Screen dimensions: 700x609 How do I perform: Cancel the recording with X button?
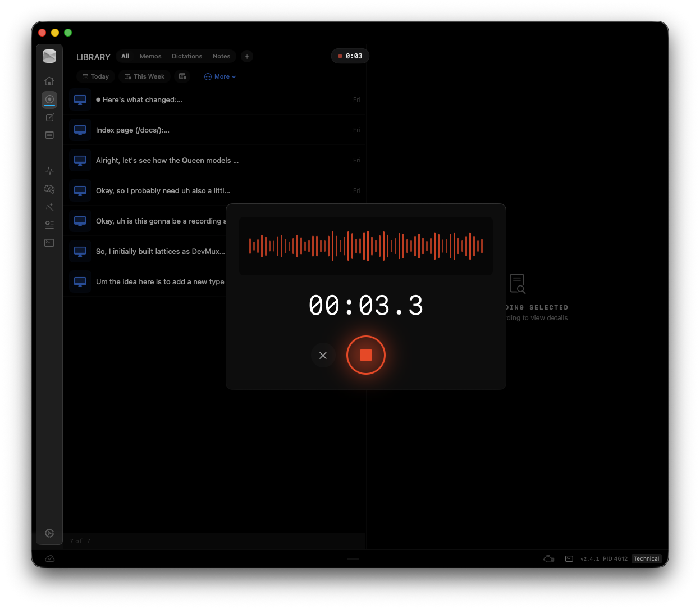click(x=323, y=355)
